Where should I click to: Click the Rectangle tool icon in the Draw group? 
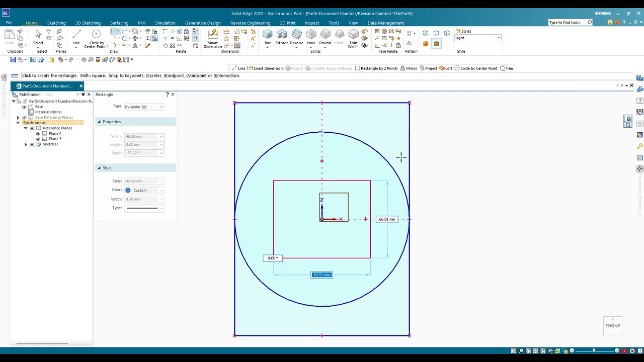click(x=114, y=31)
